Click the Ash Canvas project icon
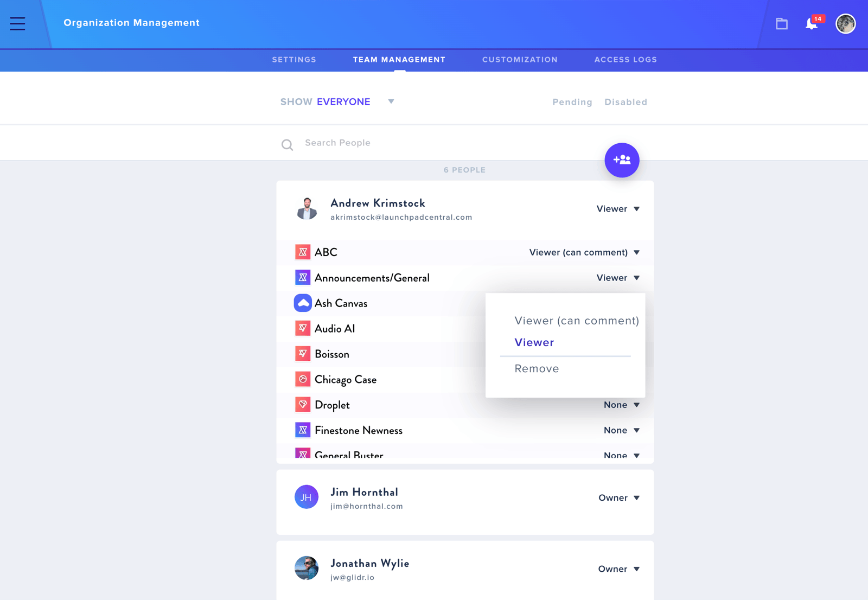Image resolution: width=868 pixels, height=600 pixels. point(303,303)
